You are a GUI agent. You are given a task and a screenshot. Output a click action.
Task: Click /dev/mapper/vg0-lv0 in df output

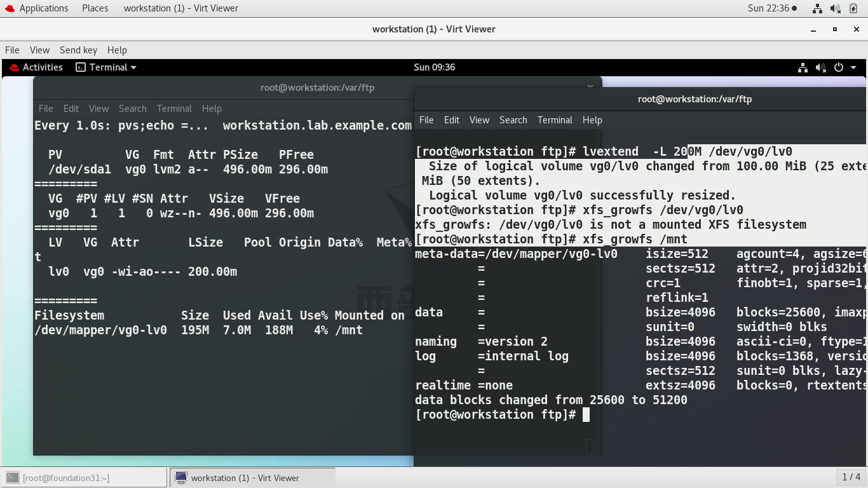(x=100, y=330)
